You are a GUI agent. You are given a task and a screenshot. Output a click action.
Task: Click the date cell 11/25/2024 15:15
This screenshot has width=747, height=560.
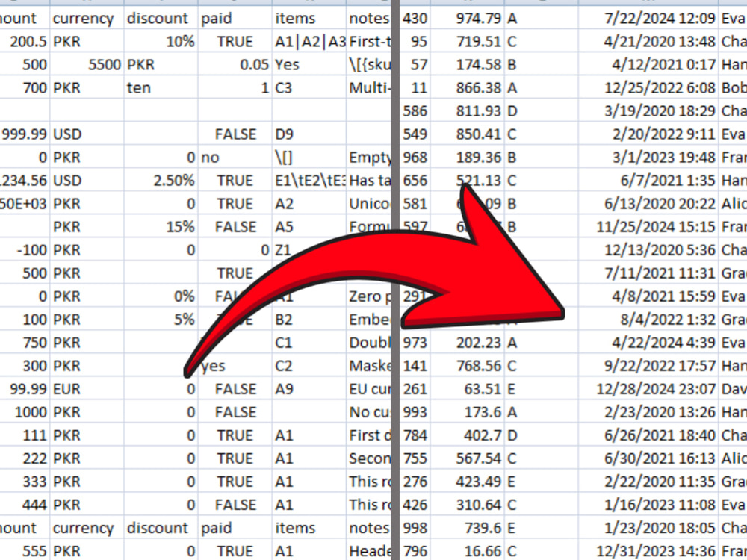[x=649, y=227]
